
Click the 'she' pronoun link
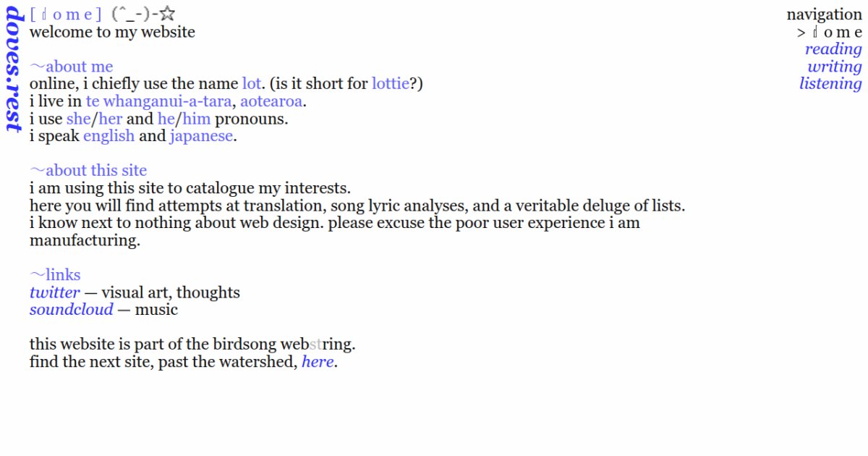pyautogui.click(x=78, y=119)
